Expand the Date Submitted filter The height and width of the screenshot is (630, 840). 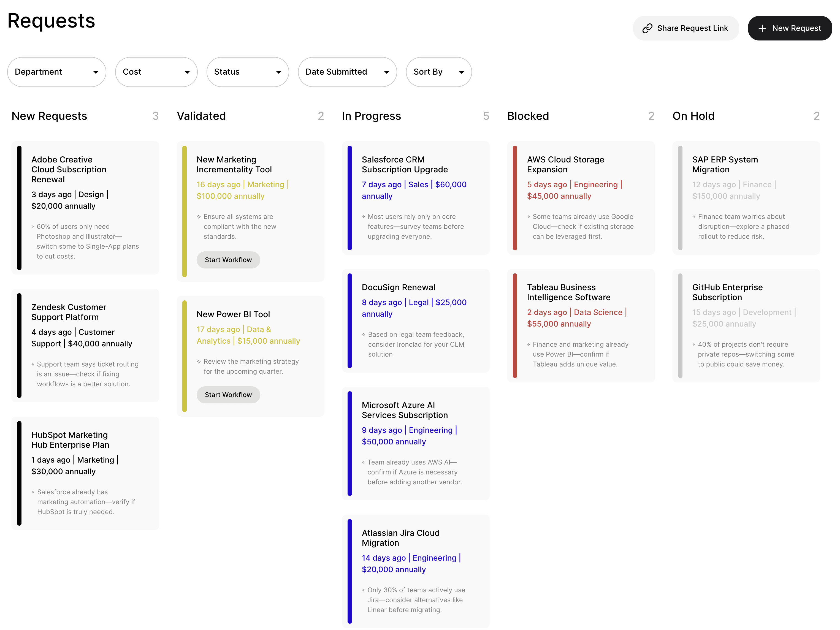(348, 72)
